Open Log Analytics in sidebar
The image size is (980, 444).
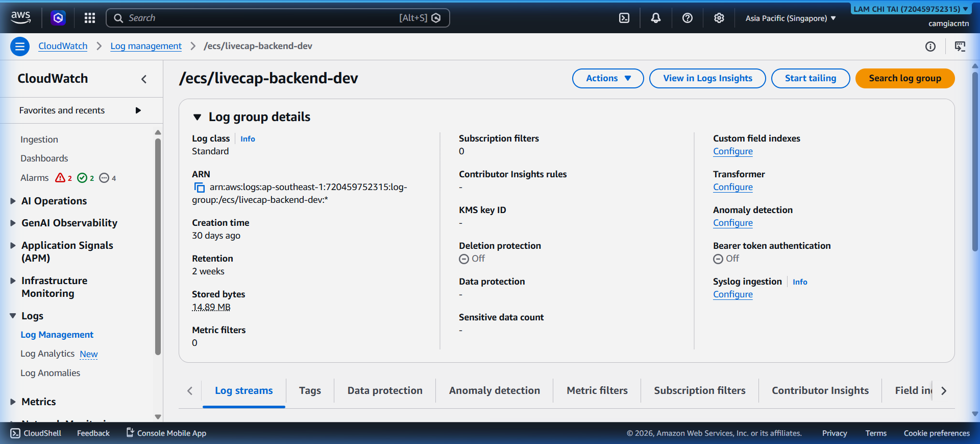pos(47,354)
